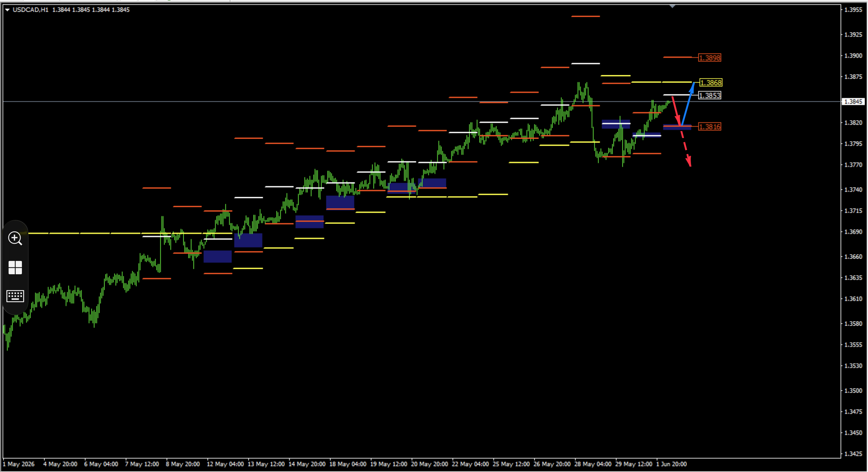Click the 1.3770 price scale value
Viewport: 868px width, 472px height.
pyautogui.click(x=853, y=165)
